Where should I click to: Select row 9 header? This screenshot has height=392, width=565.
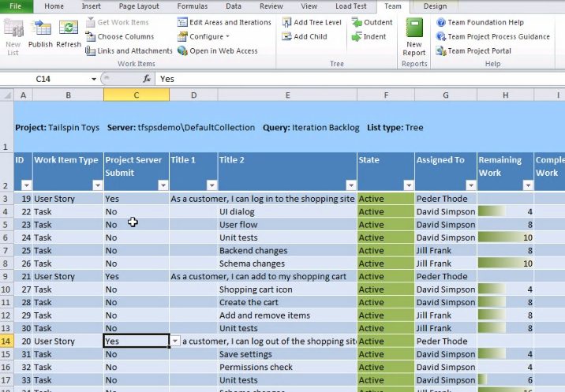[x=7, y=276]
